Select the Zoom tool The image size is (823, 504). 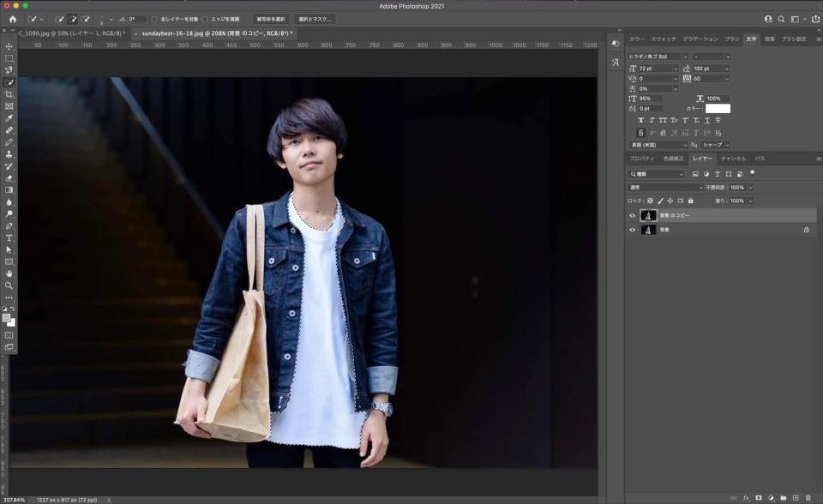click(x=9, y=286)
